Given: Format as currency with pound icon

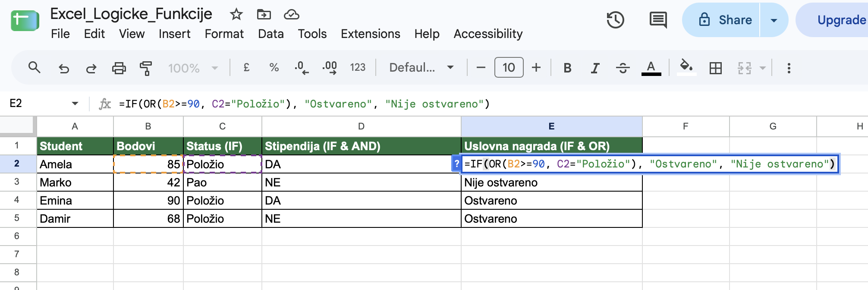Looking at the screenshot, I should pos(246,68).
